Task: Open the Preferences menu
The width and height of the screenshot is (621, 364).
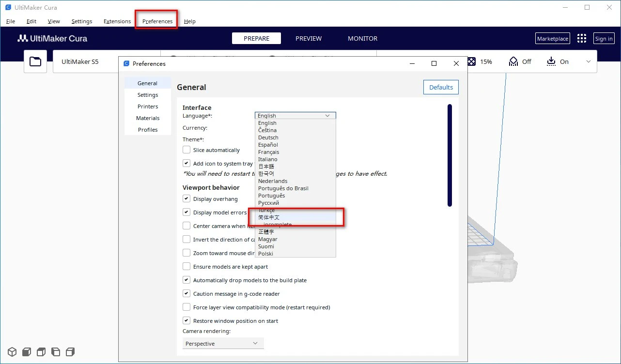Action: click(157, 21)
